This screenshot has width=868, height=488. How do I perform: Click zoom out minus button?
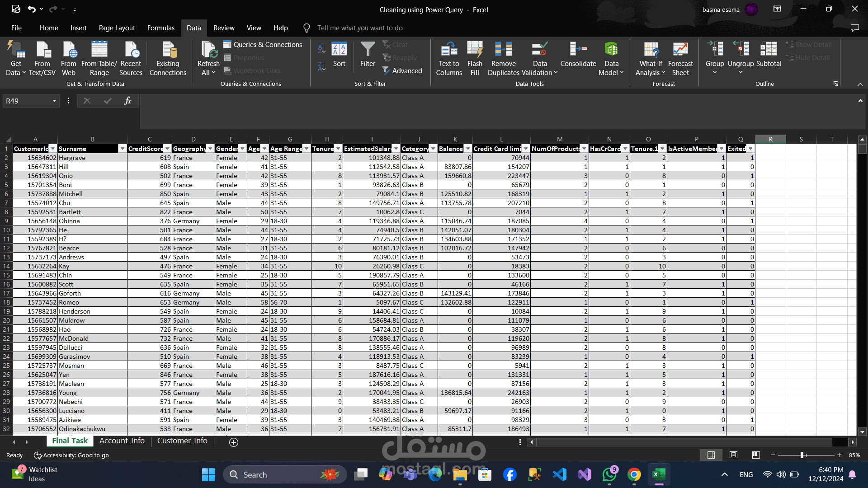point(773,455)
